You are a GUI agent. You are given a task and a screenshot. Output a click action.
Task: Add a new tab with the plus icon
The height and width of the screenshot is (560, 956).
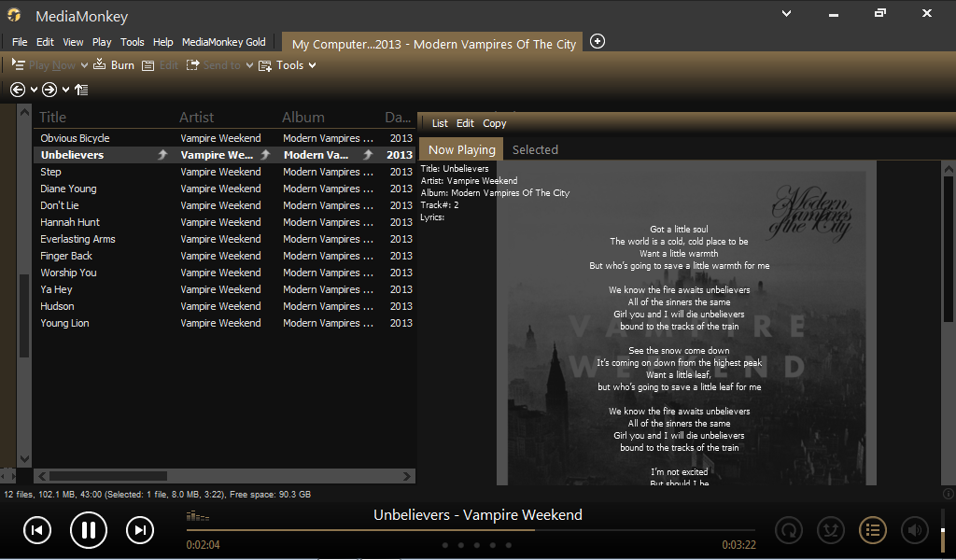tap(597, 41)
